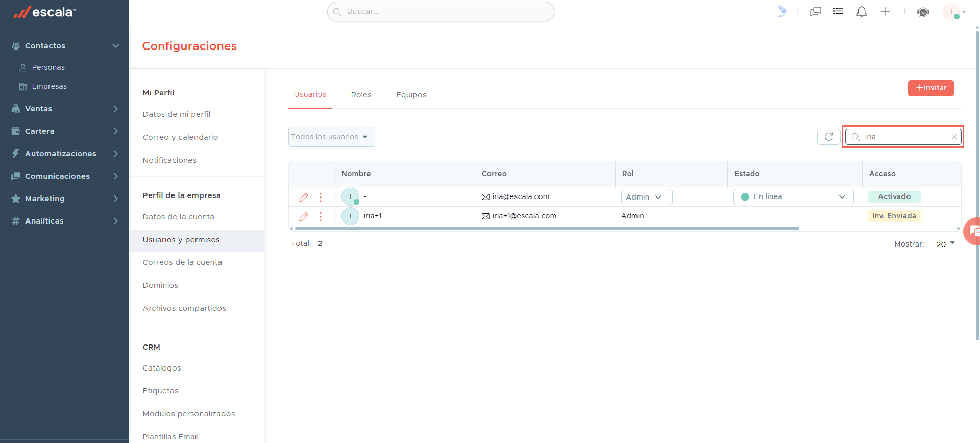Open the support headset icon
The height and width of the screenshot is (443, 980).
(923, 12)
